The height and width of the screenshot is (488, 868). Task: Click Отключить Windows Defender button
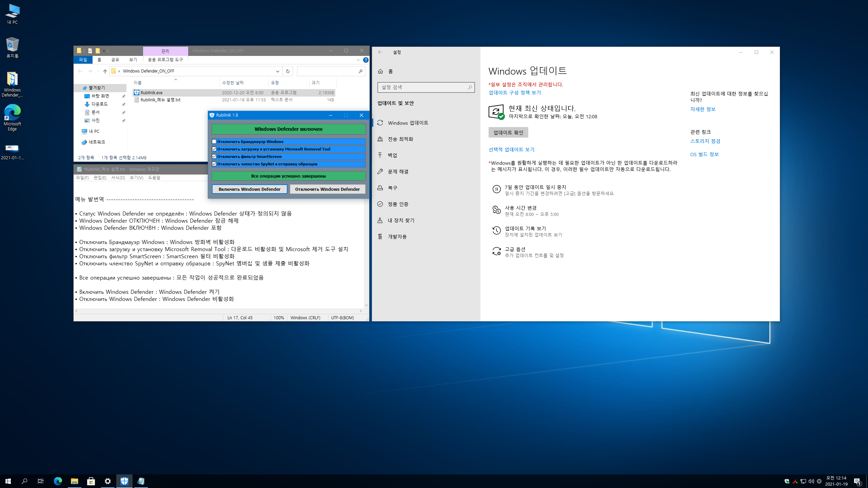[x=327, y=189]
